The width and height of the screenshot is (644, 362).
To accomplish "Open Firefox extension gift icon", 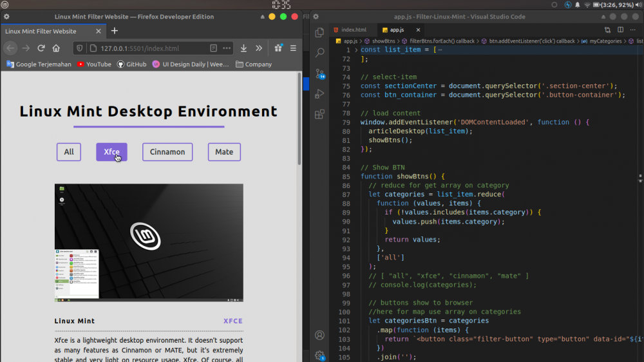I will [x=278, y=48].
